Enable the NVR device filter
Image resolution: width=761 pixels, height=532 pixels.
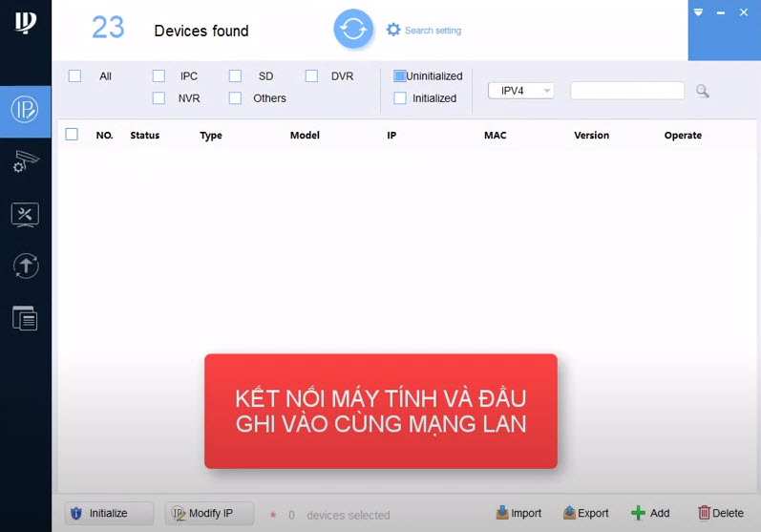(x=159, y=97)
